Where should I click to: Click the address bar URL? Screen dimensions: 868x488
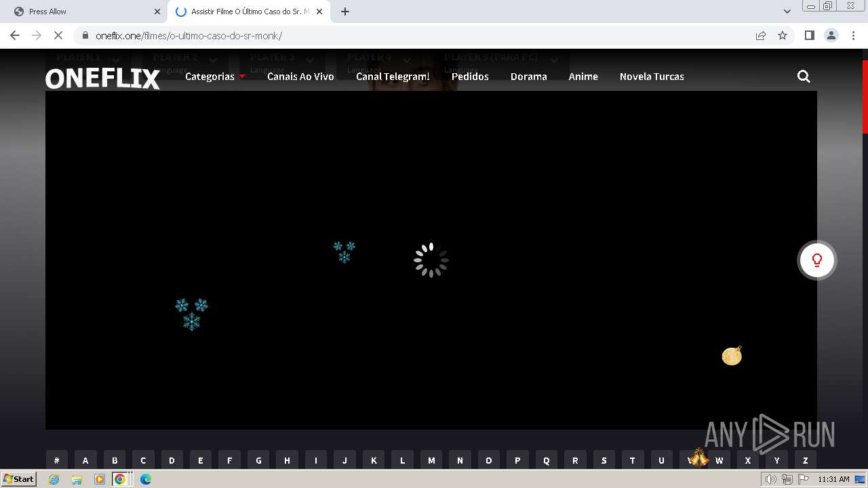coord(189,36)
